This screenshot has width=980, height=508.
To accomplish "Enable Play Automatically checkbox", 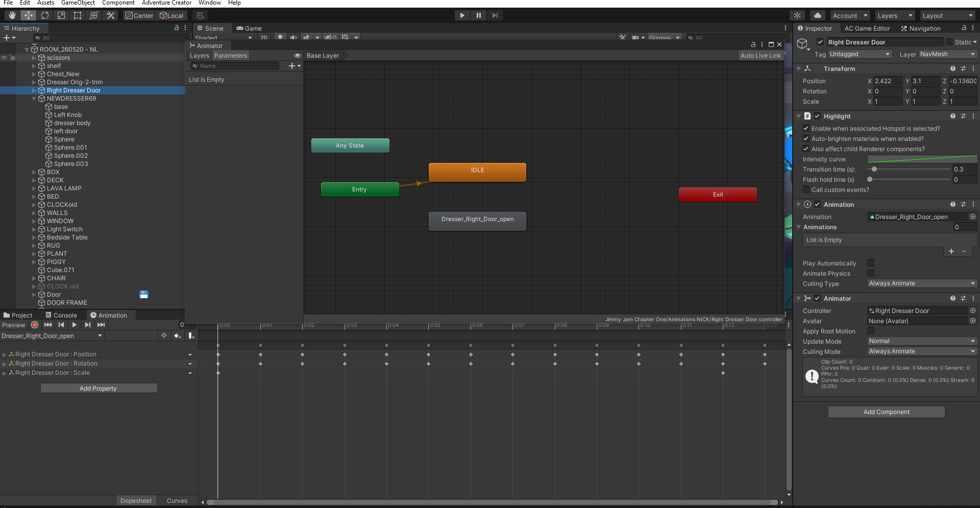I will [x=871, y=263].
